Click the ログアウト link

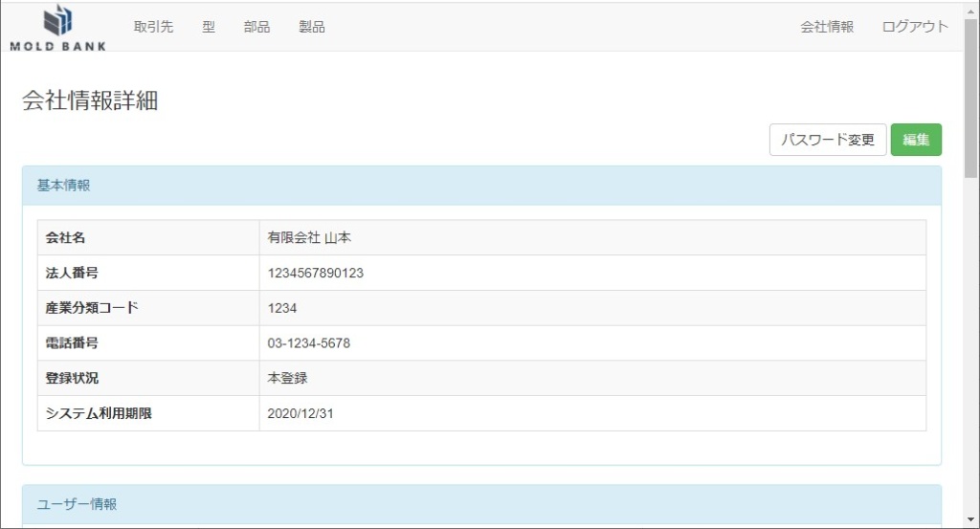pos(915,27)
